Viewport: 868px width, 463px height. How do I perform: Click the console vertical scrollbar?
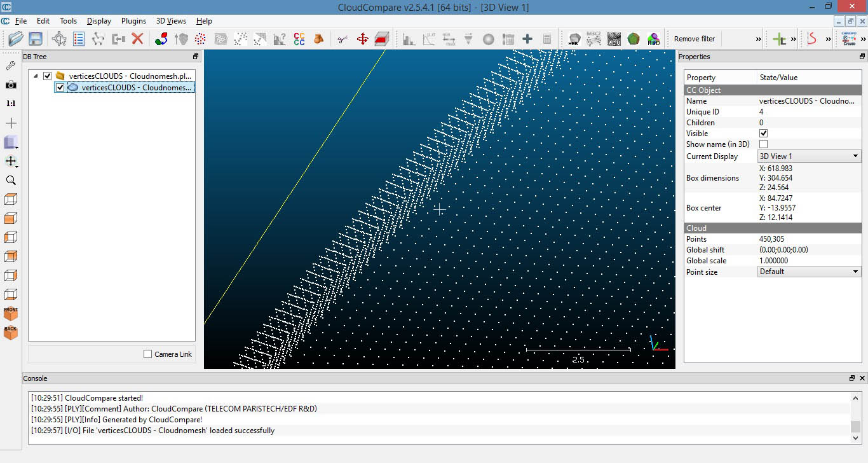point(855,426)
